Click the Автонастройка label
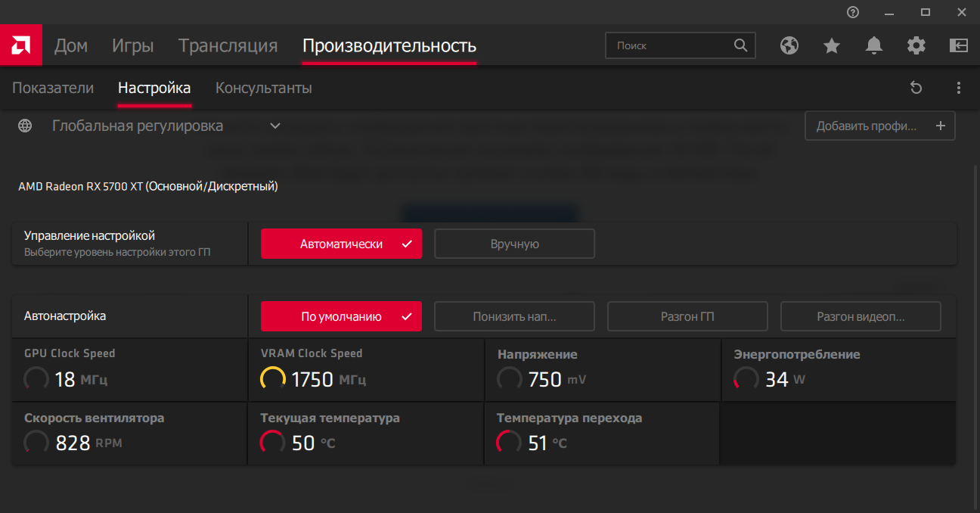Image resolution: width=980 pixels, height=513 pixels. [x=65, y=316]
